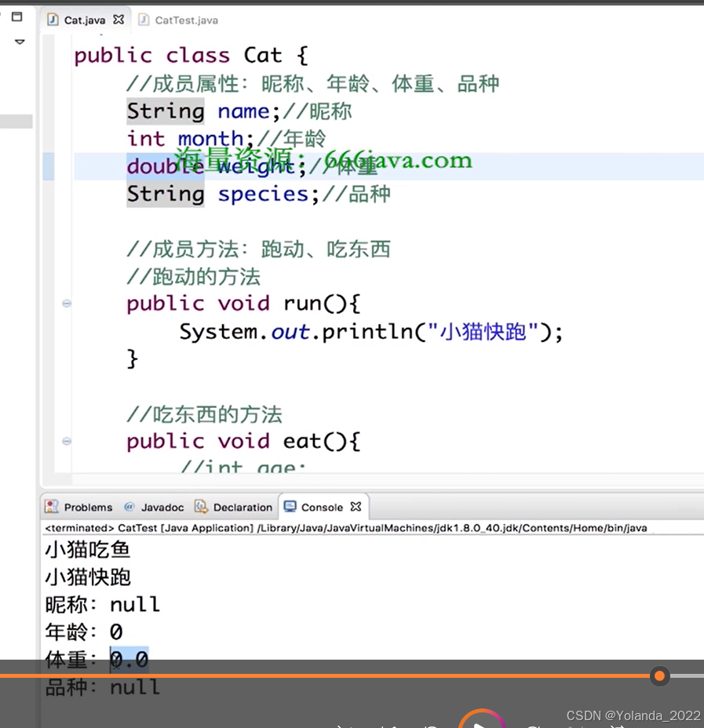Click the //吃东西的方法 comment
The image size is (704, 728).
(204, 415)
